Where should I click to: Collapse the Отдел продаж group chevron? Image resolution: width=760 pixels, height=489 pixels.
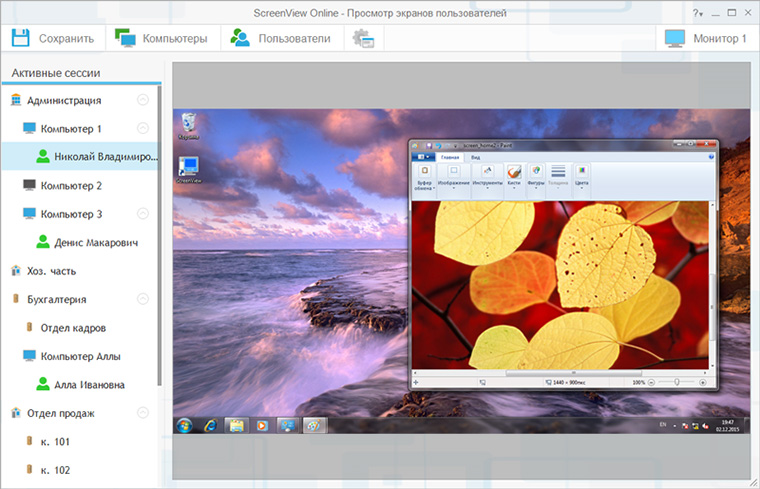pyautogui.click(x=142, y=413)
